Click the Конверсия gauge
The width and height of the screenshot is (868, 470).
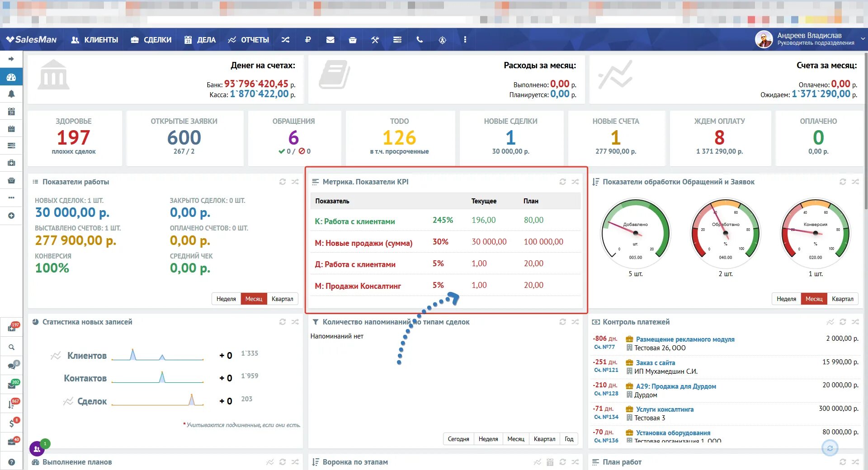click(816, 234)
